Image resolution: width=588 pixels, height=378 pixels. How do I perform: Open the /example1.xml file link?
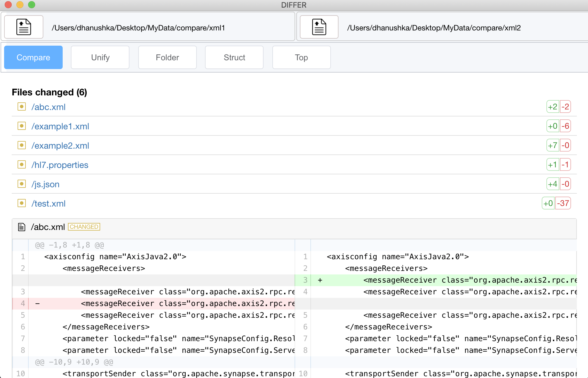[60, 126]
